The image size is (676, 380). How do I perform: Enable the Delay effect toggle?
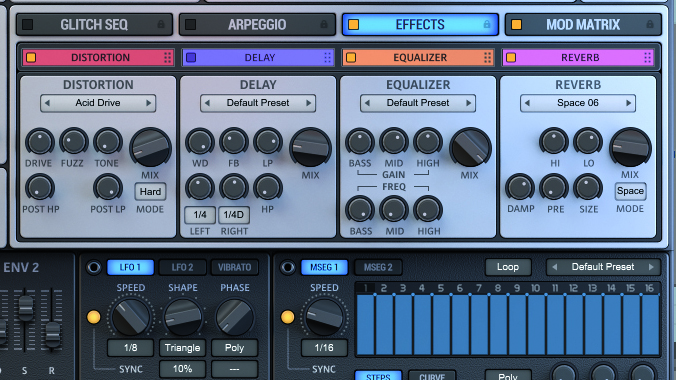[x=191, y=57]
